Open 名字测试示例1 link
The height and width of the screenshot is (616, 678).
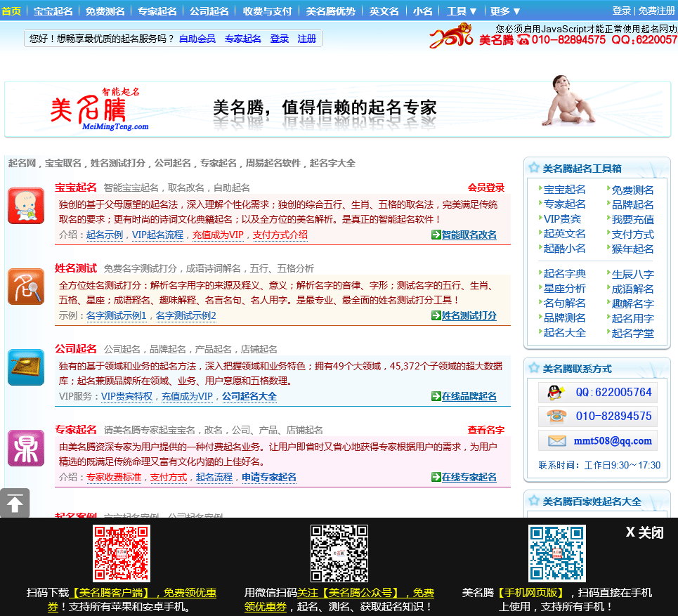click(x=117, y=315)
